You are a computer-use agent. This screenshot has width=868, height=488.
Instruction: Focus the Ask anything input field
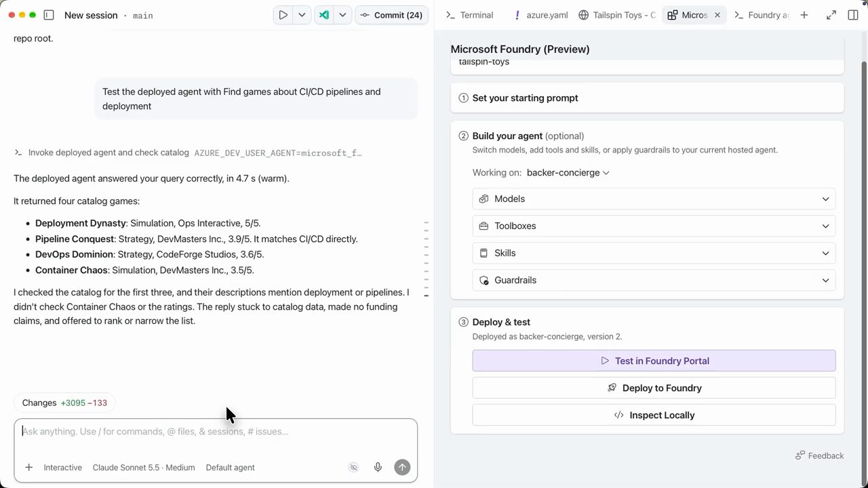[216, 431]
